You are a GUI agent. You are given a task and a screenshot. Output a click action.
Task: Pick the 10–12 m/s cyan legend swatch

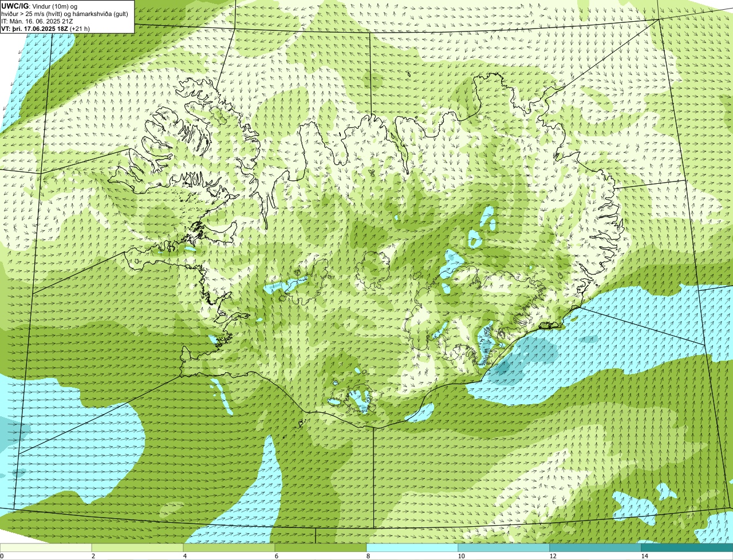[x=504, y=547]
